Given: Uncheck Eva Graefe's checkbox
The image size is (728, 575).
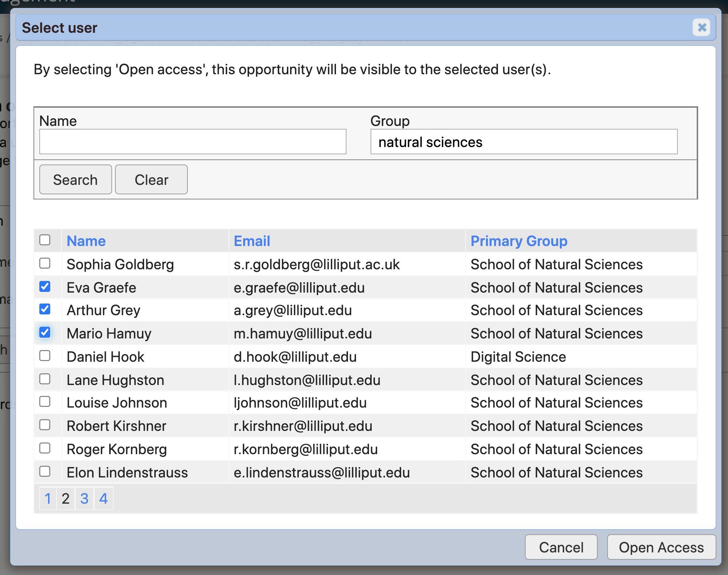Looking at the screenshot, I should point(45,287).
